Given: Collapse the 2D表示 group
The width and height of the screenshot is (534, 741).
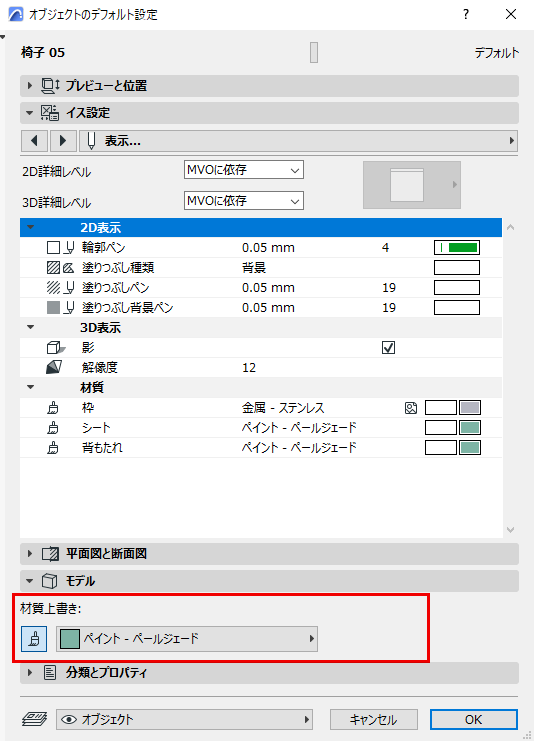Looking at the screenshot, I should point(31,227).
